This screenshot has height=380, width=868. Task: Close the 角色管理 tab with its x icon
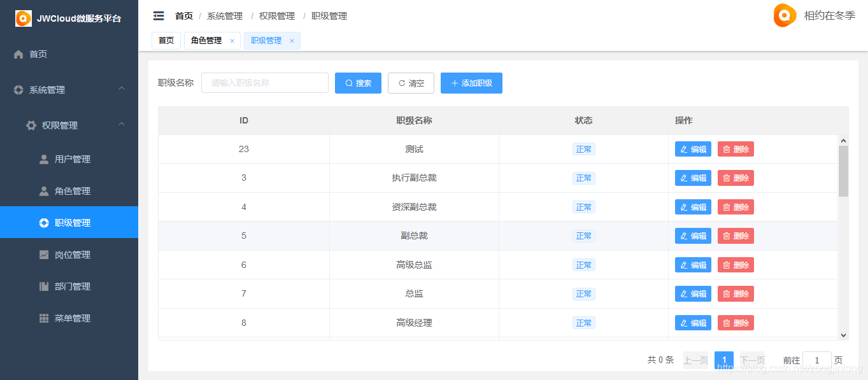pos(232,41)
